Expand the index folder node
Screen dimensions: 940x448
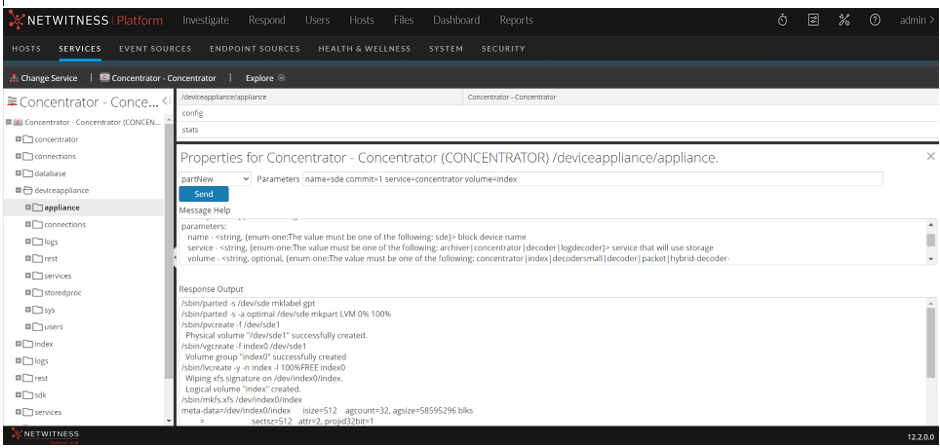(19, 344)
